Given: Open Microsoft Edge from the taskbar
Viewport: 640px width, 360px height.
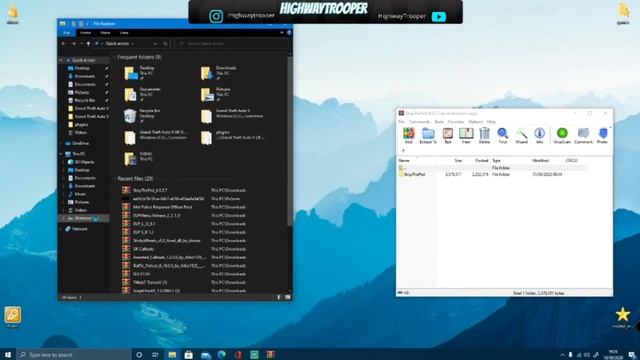Looking at the screenshot, I should (x=222, y=355).
